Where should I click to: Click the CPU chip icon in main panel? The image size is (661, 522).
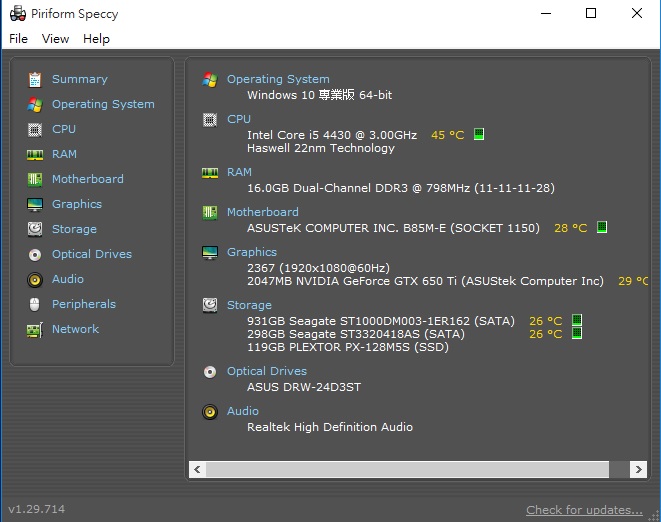(210, 120)
